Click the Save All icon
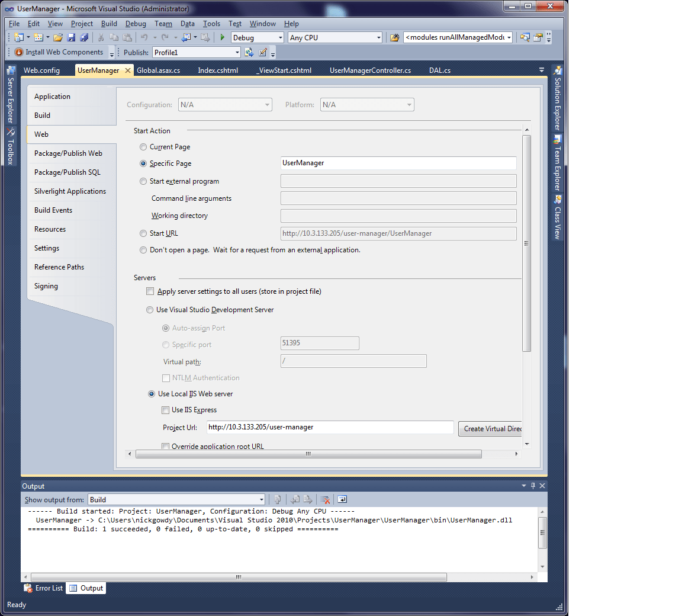 (85, 37)
